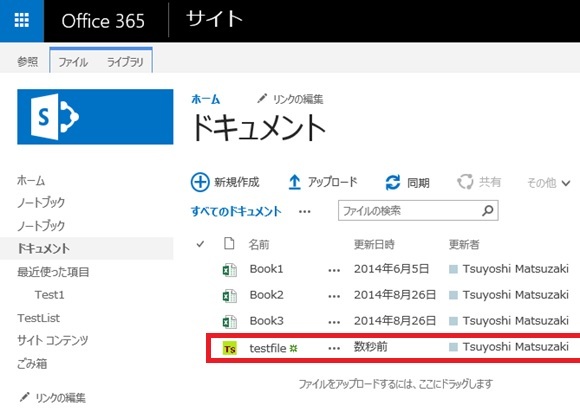Click the 共有 share icon

click(x=465, y=182)
